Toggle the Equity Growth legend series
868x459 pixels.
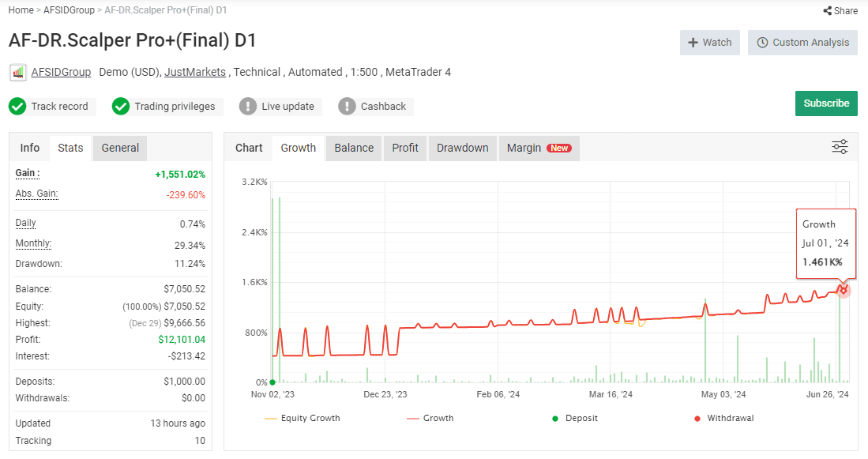[302, 418]
